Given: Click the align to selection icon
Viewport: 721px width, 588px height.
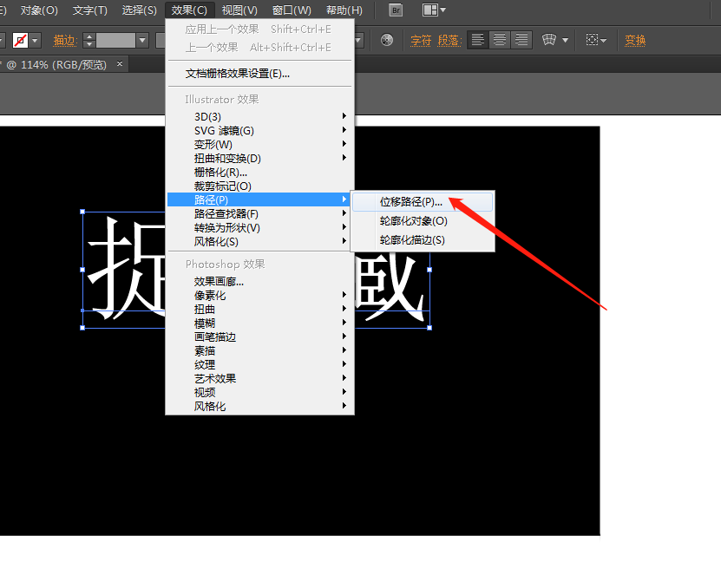Looking at the screenshot, I should point(593,40).
